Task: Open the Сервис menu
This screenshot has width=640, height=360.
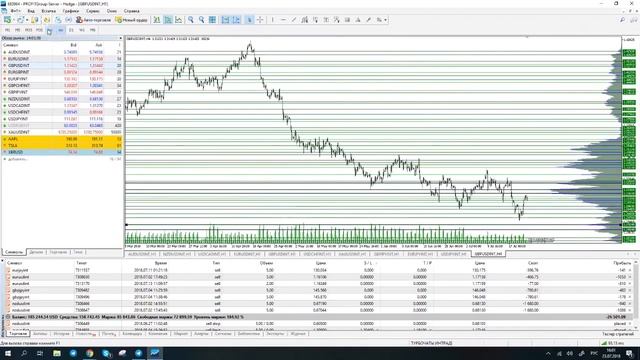Action: [93, 11]
